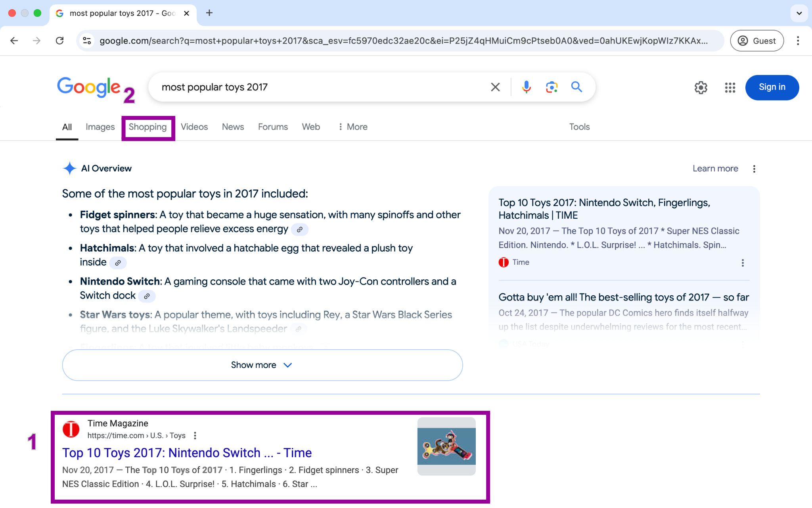This screenshot has width=812, height=508.
Task: Expand AI Overview with Show more
Action: click(x=262, y=365)
